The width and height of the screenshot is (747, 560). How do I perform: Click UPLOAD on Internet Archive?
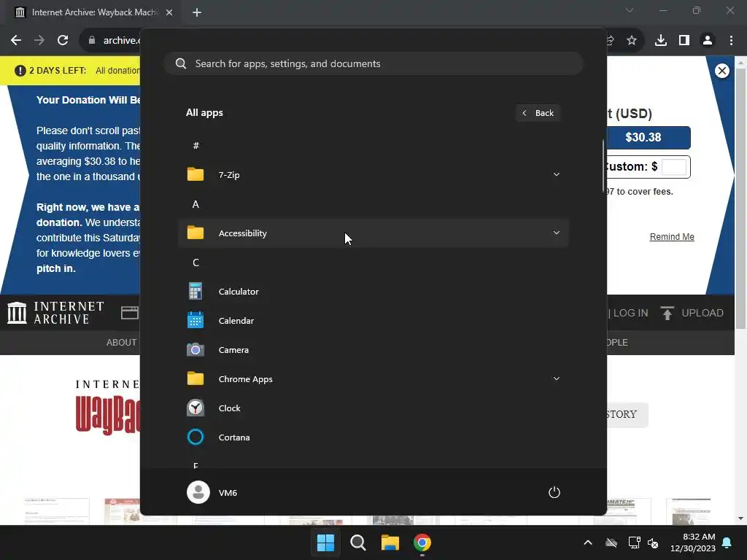tap(692, 313)
